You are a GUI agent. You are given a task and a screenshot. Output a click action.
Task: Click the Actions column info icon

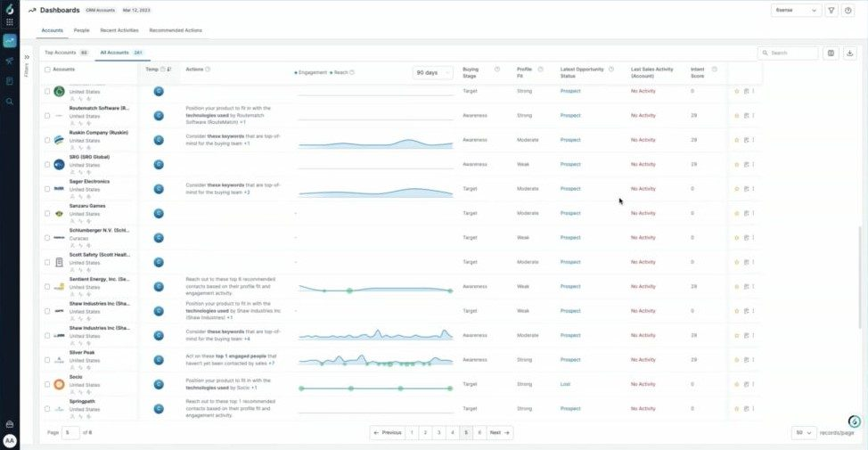208,70
